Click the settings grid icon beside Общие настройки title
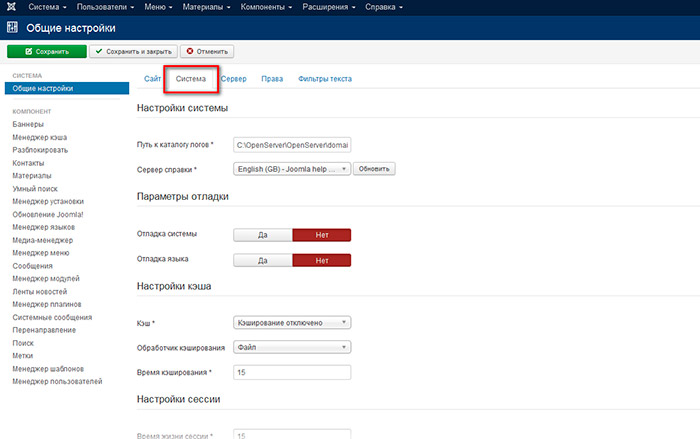The image size is (700, 439). click(12, 28)
